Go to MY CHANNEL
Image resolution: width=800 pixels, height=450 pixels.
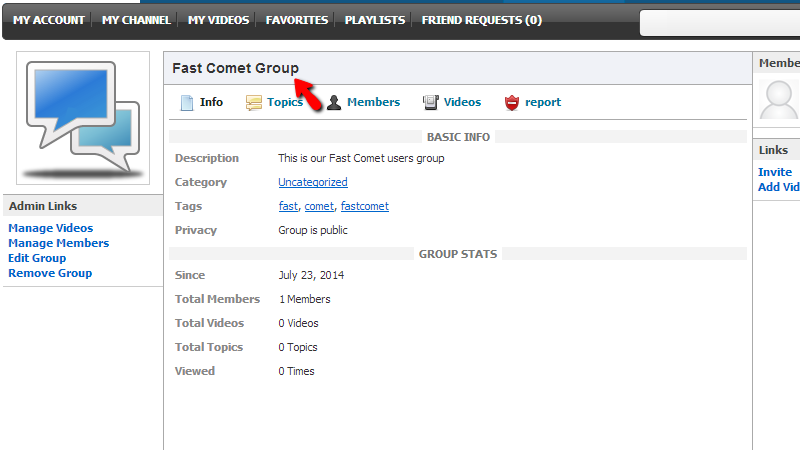click(x=136, y=20)
